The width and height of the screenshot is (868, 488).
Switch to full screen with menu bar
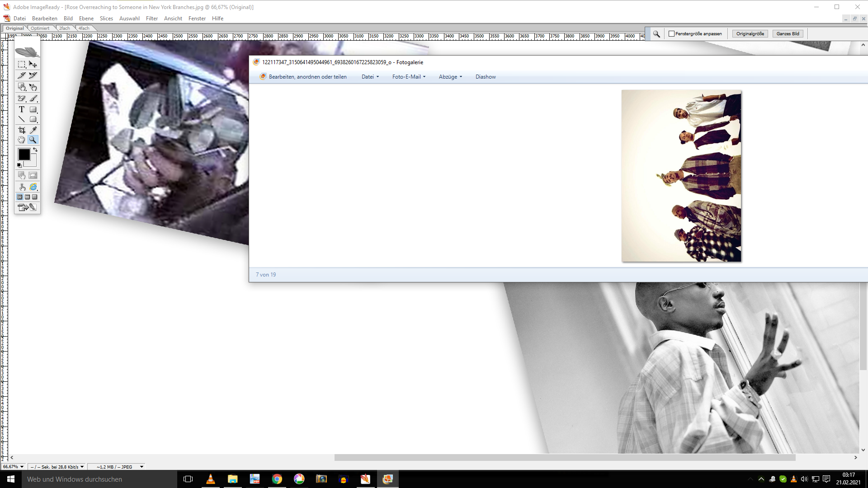click(27, 197)
